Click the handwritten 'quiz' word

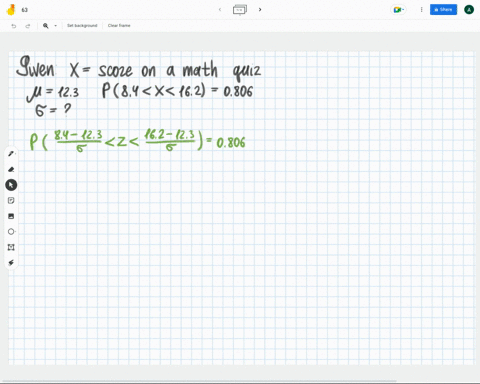point(247,71)
